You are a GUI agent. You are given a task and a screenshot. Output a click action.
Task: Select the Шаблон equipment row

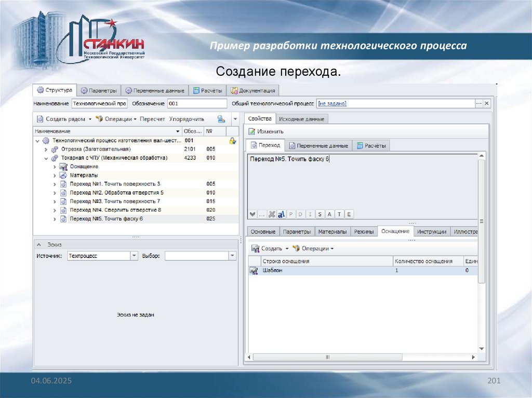point(363,270)
